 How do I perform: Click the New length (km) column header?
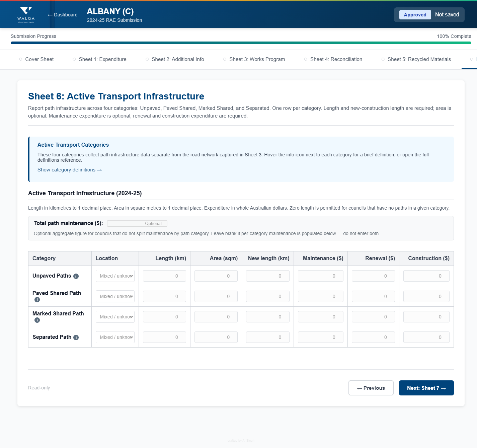tap(268, 258)
